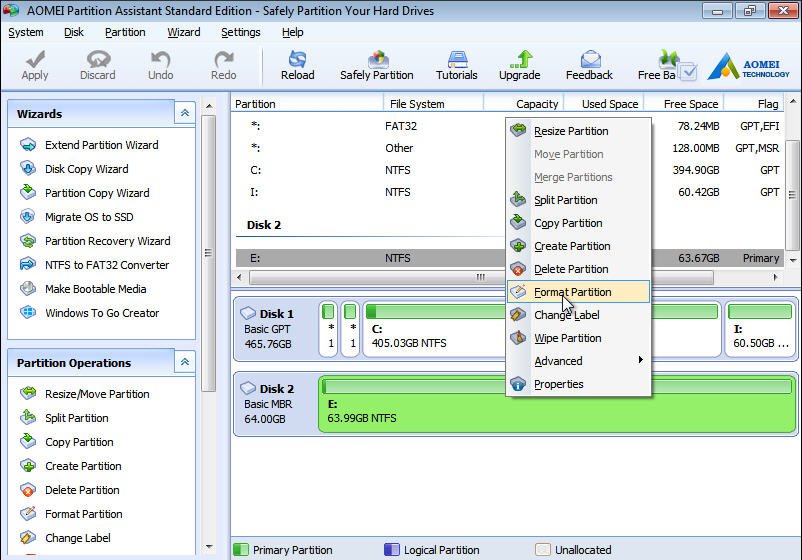The image size is (802, 560).
Task: Click the Partition Recovery Wizard icon
Action: pyautogui.click(x=28, y=241)
